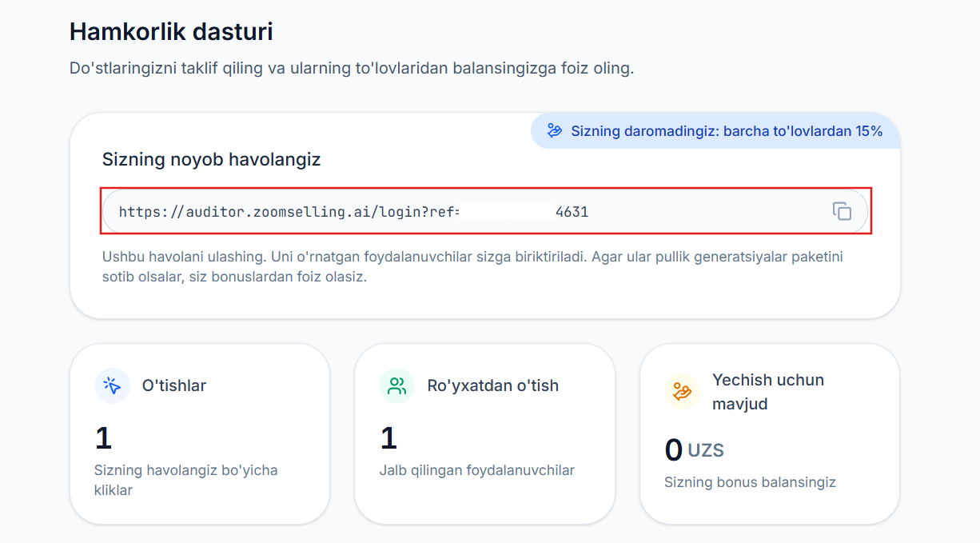
Task: Click the "Sizning daromadingiz: barcha to'lovlardan 15%" badge text
Action: 727,131
